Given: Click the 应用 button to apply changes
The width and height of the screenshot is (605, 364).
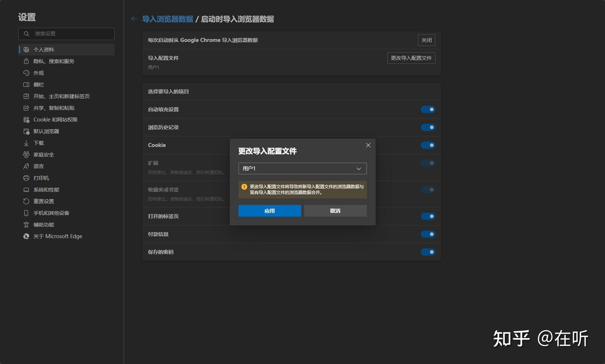Looking at the screenshot, I should (269, 210).
